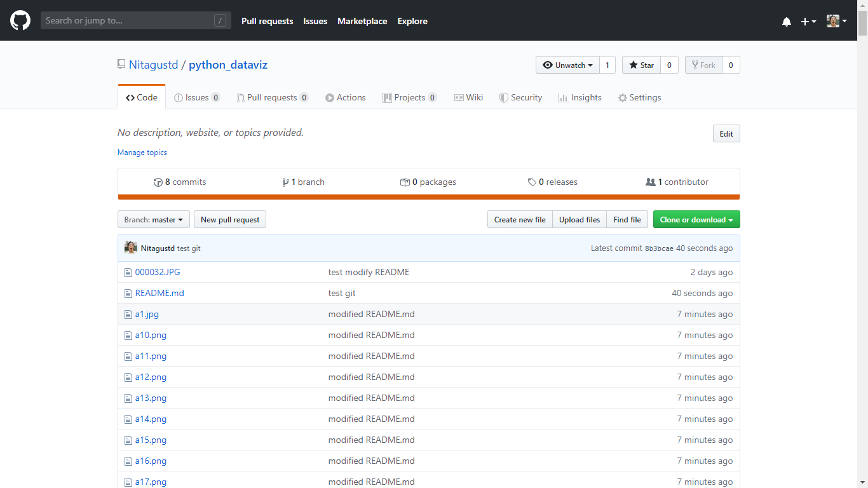Open Explore in top navigation
The image size is (868, 488).
coord(412,21)
